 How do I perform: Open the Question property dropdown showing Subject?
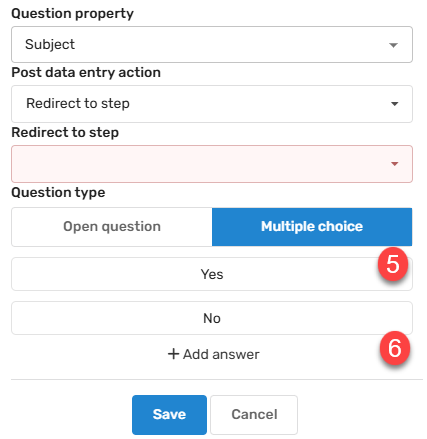coord(212,44)
